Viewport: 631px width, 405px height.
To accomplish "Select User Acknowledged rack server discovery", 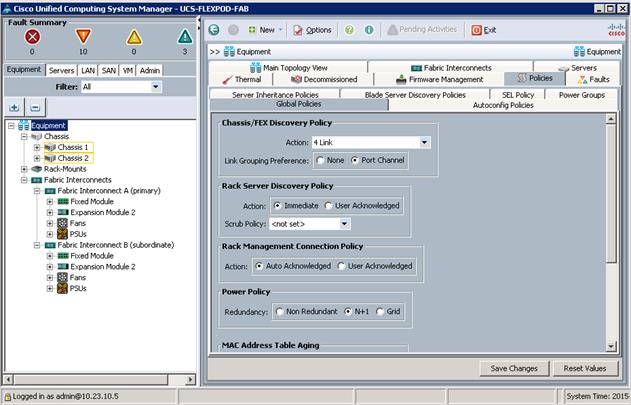I will point(328,206).
